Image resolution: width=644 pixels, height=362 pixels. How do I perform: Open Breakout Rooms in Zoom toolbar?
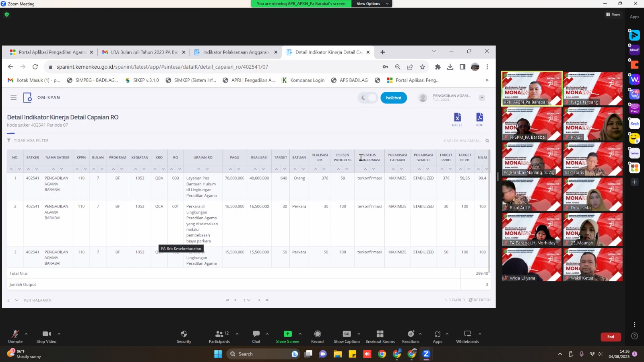(380, 334)
